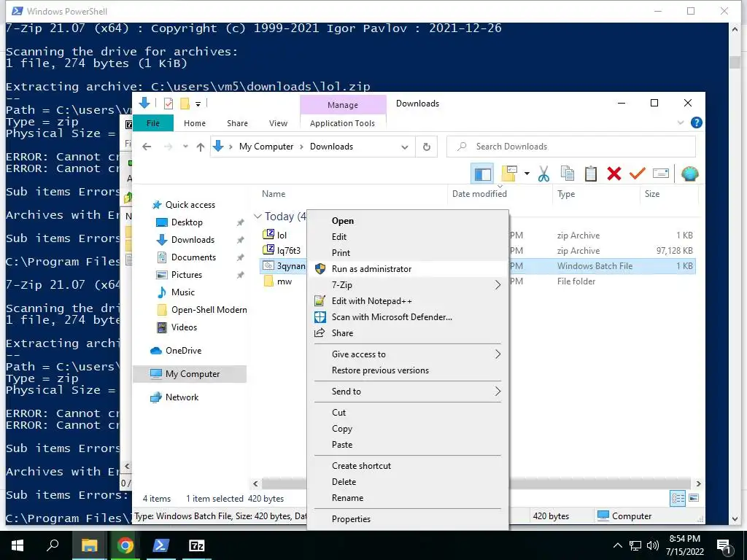
Task: Click the email card toolbar icon
Action: click(x=661, y=174)
